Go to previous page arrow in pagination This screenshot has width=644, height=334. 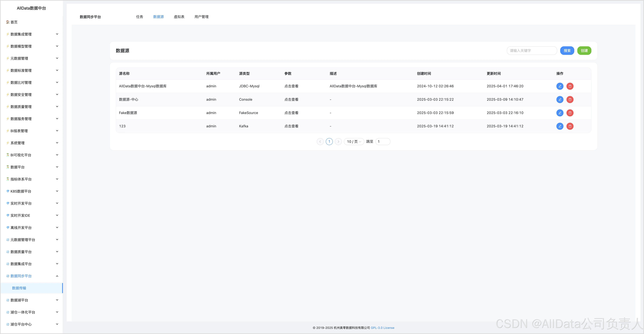tap(320, 141)
